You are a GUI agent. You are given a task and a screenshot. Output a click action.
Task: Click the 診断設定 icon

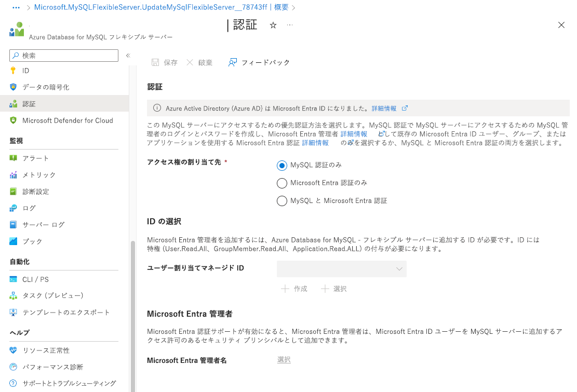(14, 192)
